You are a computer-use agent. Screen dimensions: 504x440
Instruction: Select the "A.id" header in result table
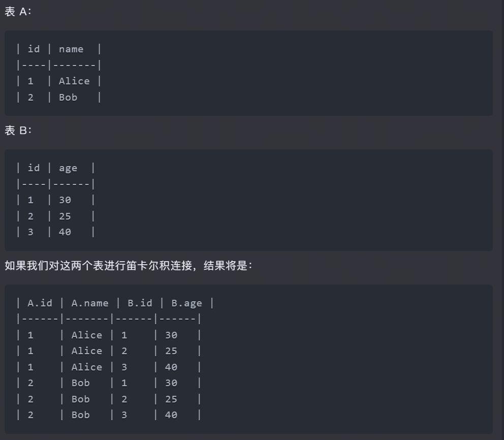coord(40,303)
